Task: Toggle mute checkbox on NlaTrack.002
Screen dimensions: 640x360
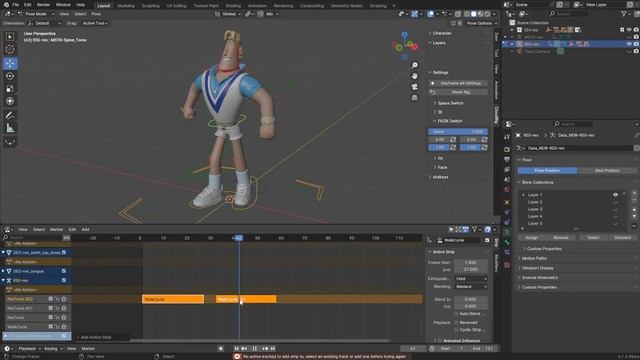Action: pos(51,299)
